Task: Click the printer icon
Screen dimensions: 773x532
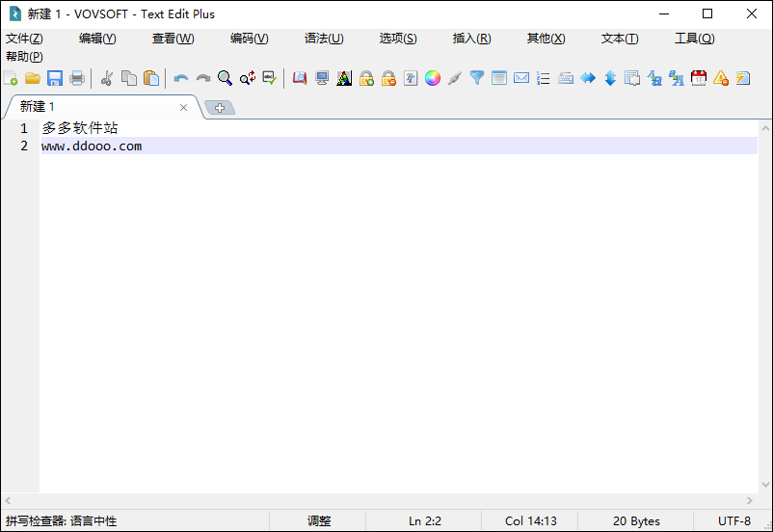Action: 77,78
